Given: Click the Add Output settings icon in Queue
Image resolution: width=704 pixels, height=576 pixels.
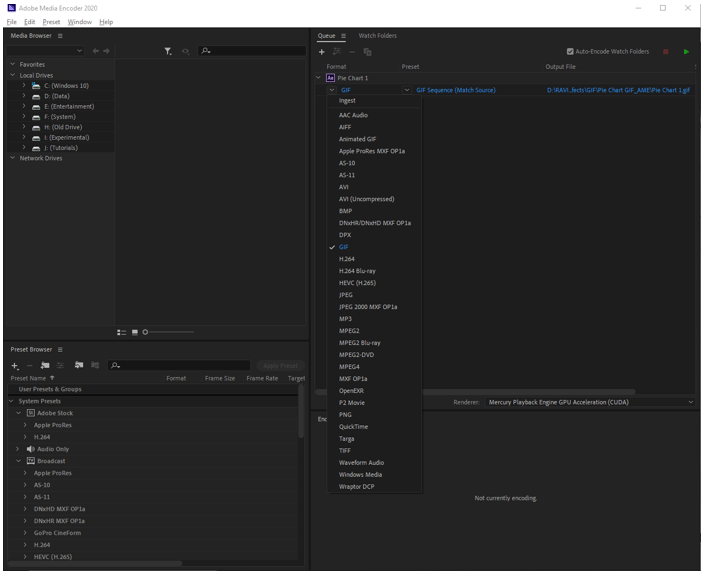Looking at the screenshot, I should pyautogui.click(x=337, y=52).
